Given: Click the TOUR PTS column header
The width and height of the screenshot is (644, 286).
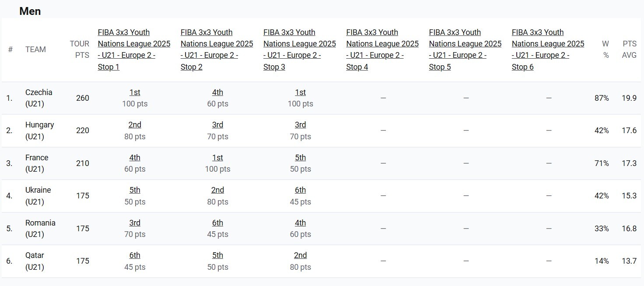Looking at the screenshot, I should point(80,49).
